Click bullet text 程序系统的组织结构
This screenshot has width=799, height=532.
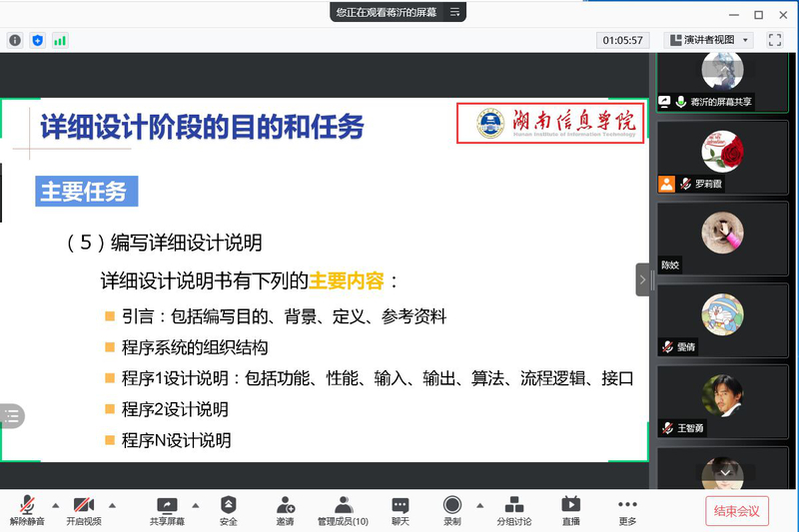pyautogui.click(x=195, y=347)
